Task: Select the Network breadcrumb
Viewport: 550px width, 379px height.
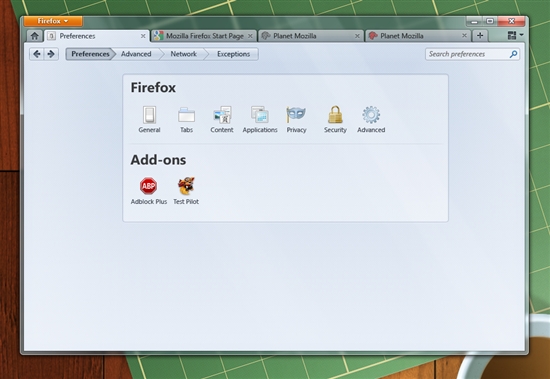Action: [x=183, y=54]
